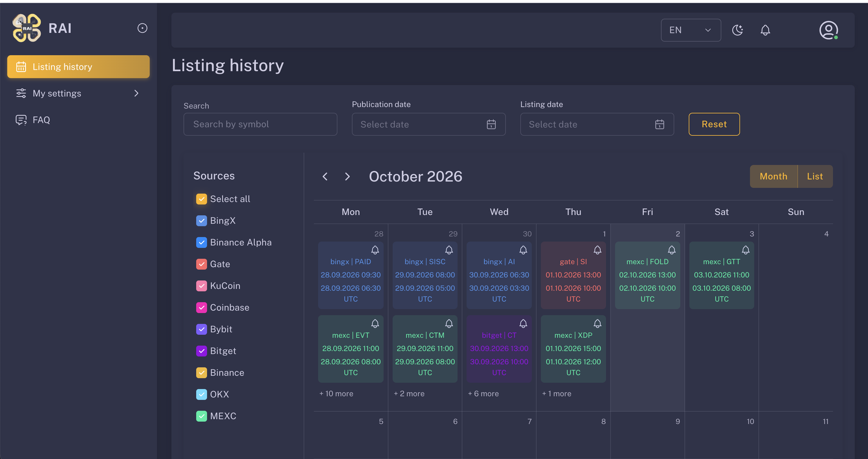This screenshot has width=868, height=459.
Task: Uncheck the Coinbase source checkbox
Action: [201, 308]
